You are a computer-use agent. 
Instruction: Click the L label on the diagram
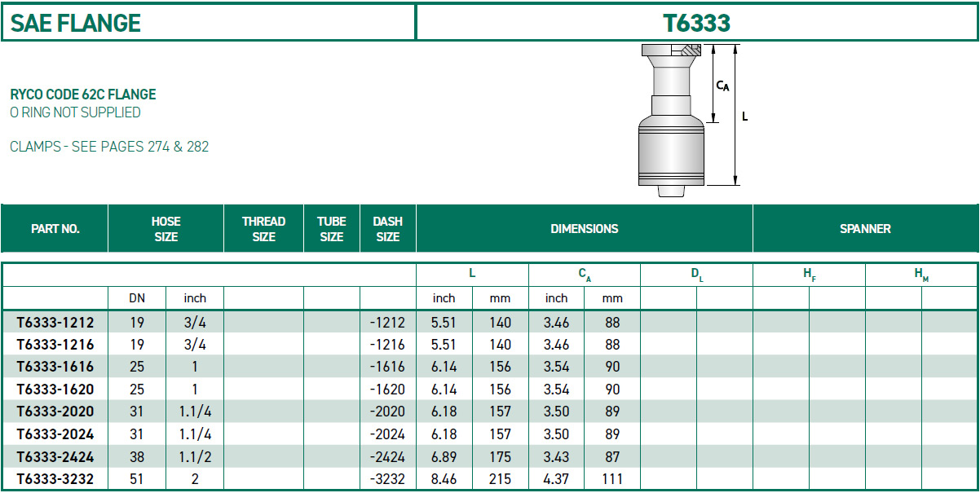[x=744, y=117]
